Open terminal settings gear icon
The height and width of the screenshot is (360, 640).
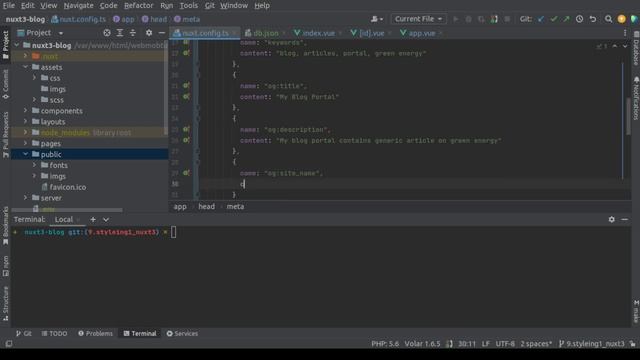click(611, 220)
